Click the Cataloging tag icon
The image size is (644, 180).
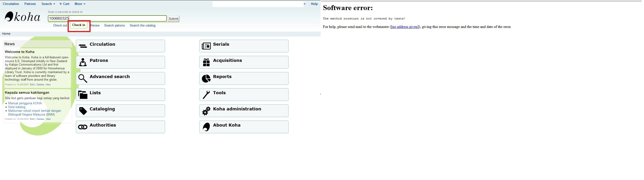pos(83,111)
